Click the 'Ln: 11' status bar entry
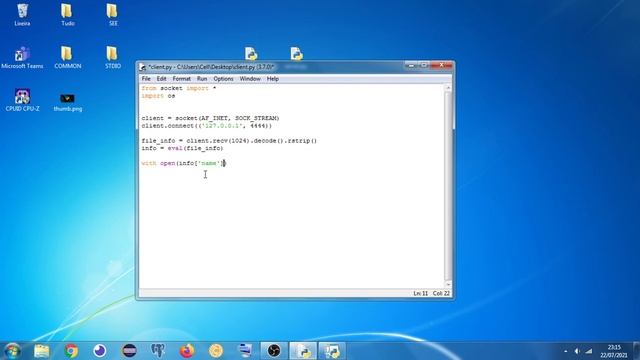This screenshot has height=360, width=640. pyautogui.click(x=420, y=293)
